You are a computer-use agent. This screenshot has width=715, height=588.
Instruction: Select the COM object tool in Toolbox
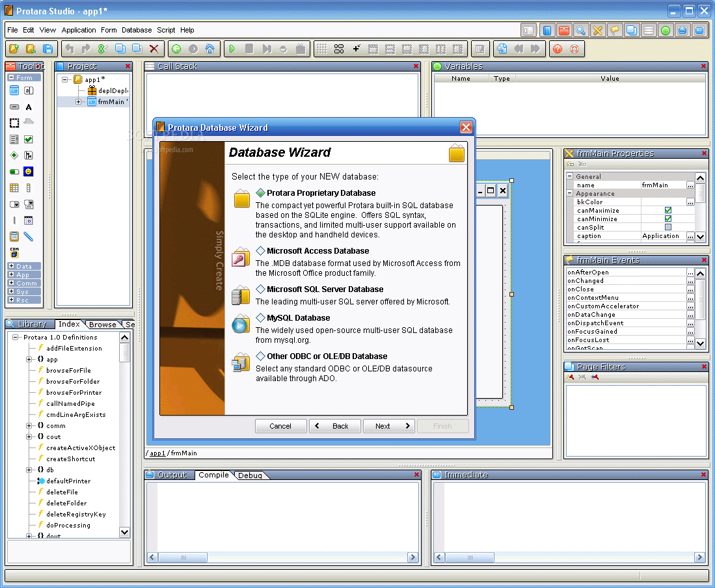[14, 252]
